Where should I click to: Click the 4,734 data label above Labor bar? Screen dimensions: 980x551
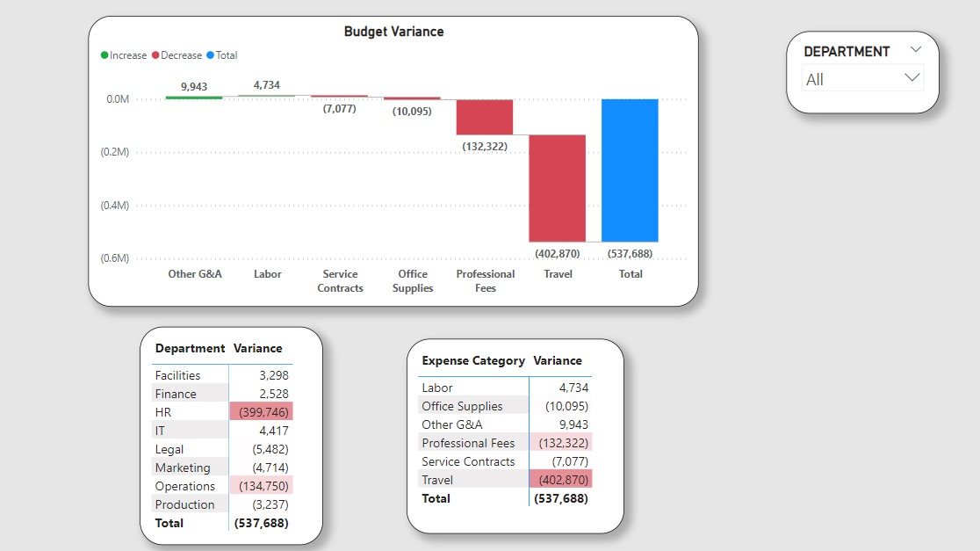coord(266,85)
